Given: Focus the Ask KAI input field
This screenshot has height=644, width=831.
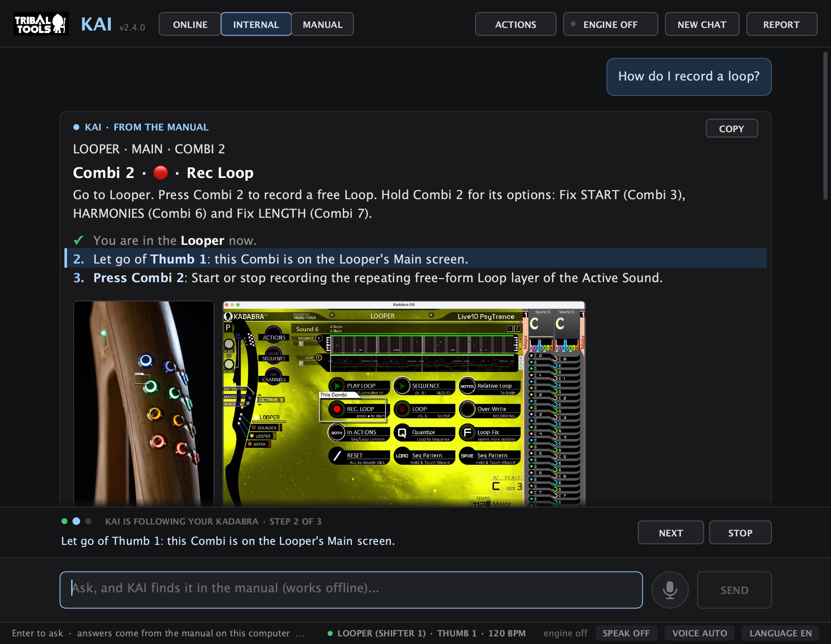Looking at the screenshot, I should pos(351,590).
